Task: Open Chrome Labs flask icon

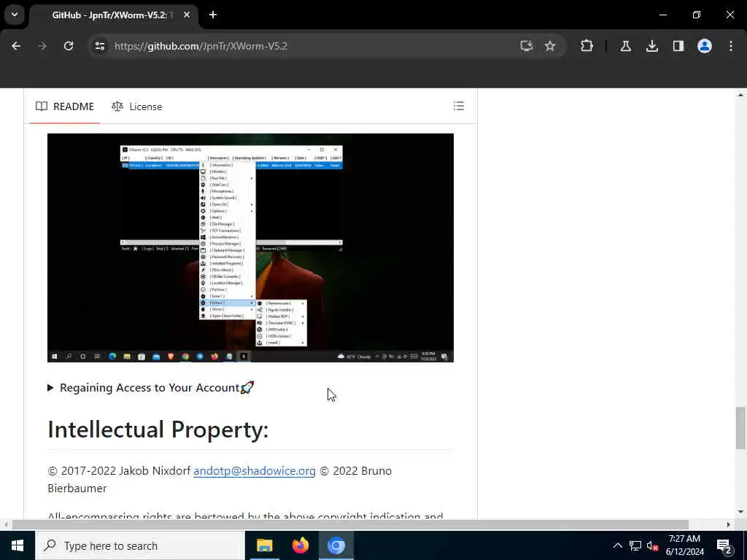Action: [x=625, y=46]
